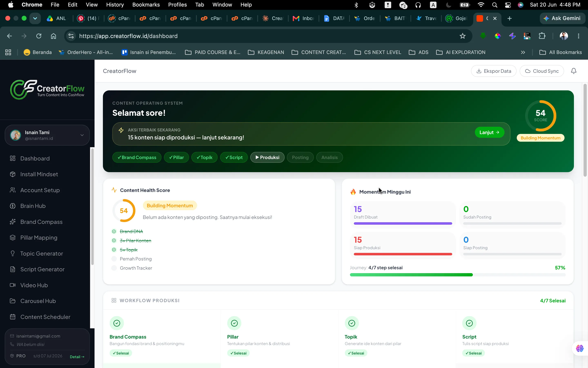588x368 pixels.
Task: Click the Growth Tracker checklist circle
Action: (114, 268)
